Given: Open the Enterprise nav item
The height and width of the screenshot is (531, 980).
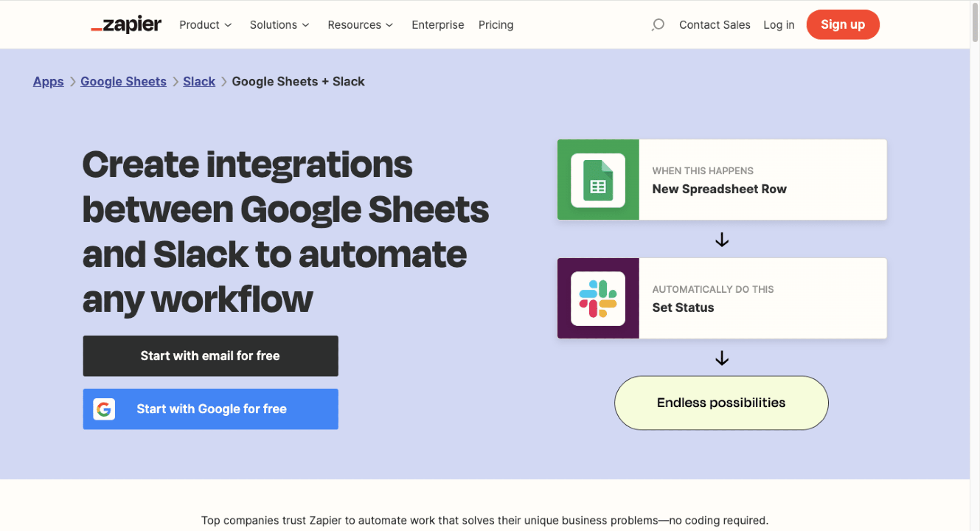Looking at the screenshot, I should pyautogui.click(x=438, y=25).
